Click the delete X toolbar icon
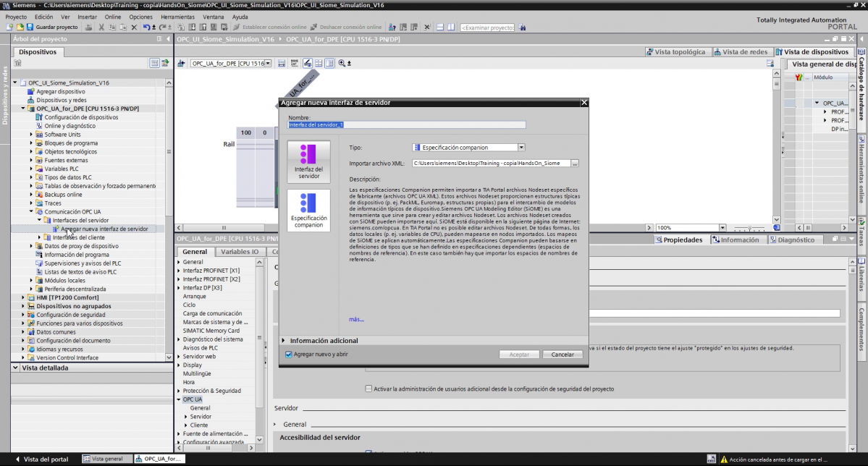Screen dimensions: 868x466 coord(134,27)
